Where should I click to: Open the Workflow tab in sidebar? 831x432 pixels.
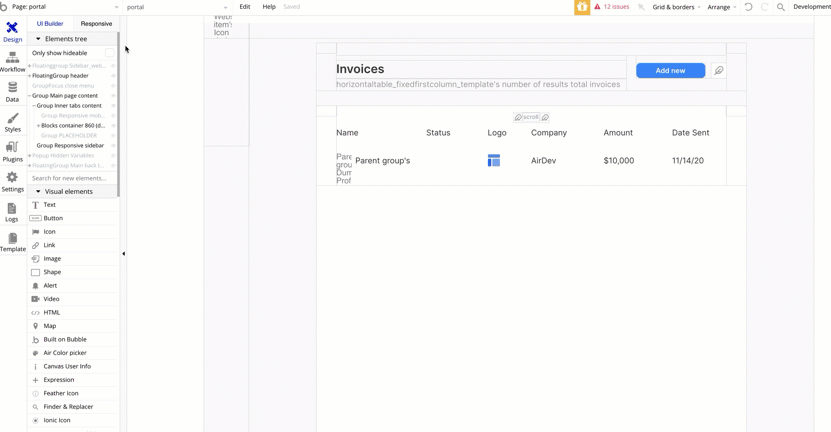click(x=12, y=61)
